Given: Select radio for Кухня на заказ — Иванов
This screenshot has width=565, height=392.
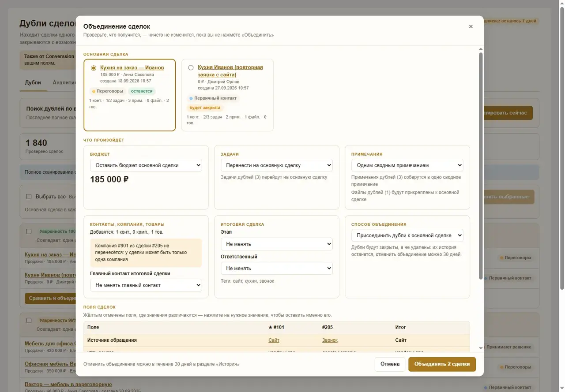Looking at the screenshot, I should 94,68.
